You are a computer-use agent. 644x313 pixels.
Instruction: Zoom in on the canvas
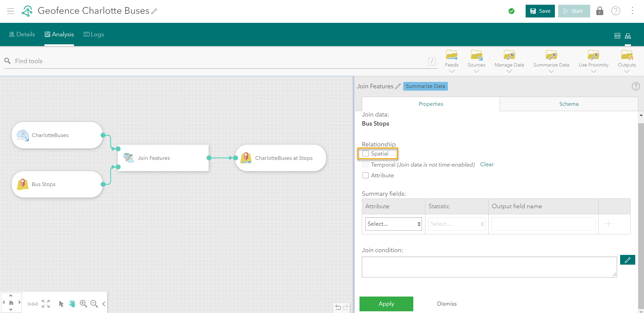click(x=83, y=304)
